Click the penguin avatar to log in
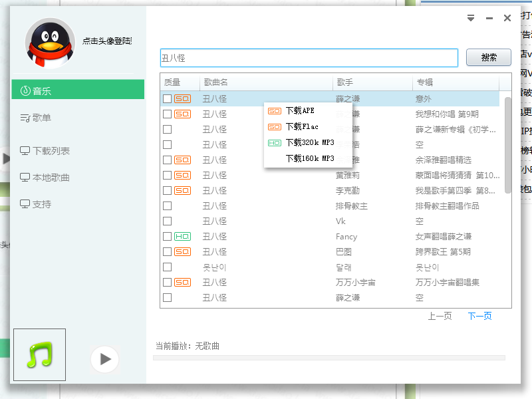This screenshot has height=399, width=532. click(50, 43)
